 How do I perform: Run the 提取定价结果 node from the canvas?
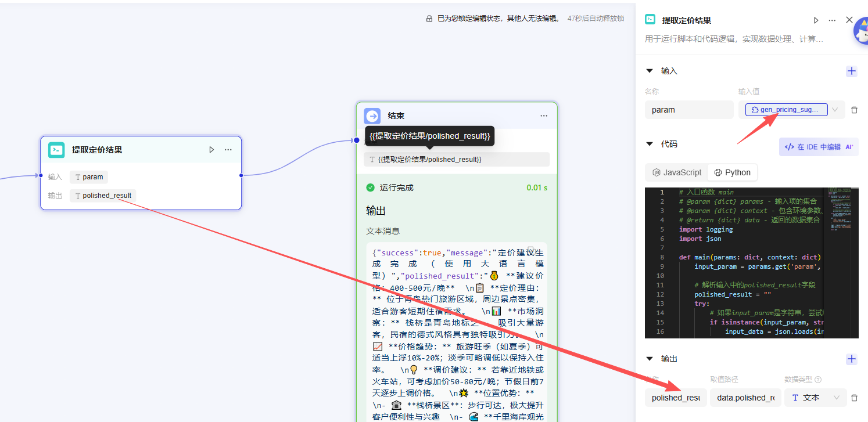[x=211, y=150]
